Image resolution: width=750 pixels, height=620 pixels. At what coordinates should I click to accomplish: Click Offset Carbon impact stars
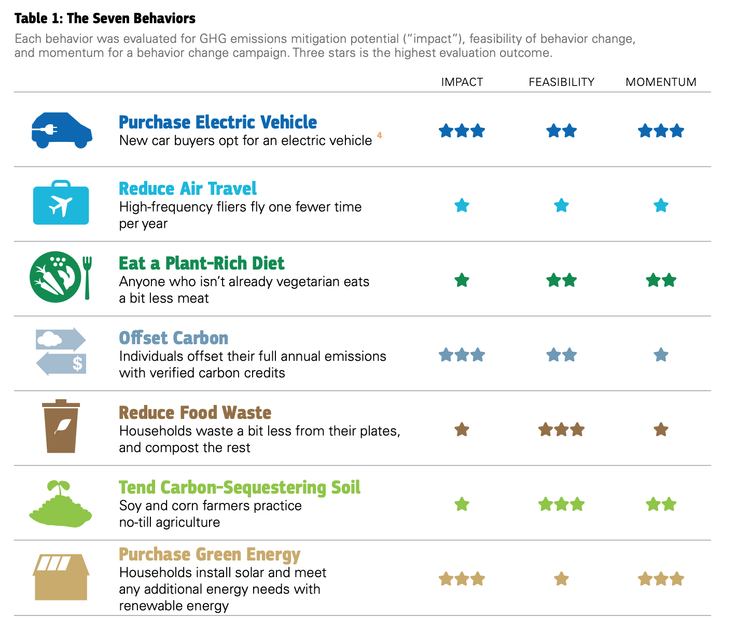(x=462, y=355)
